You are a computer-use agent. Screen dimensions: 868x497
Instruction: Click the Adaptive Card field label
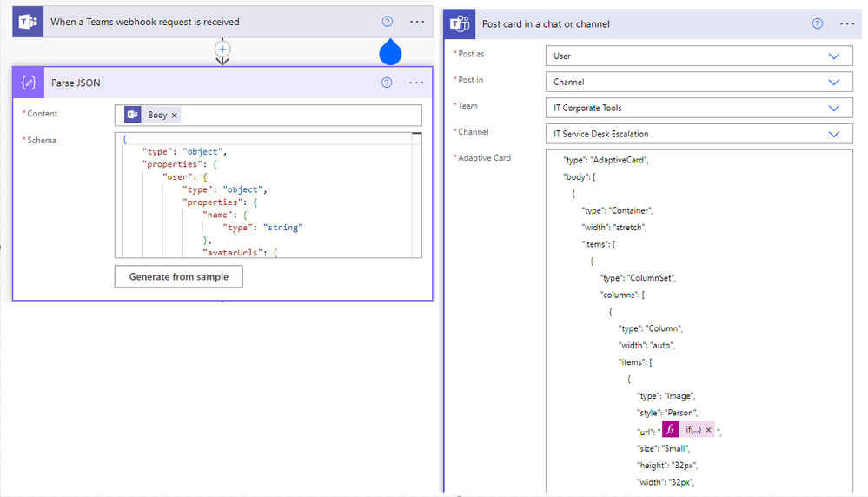pyautogui.click(x=484, y=158)
